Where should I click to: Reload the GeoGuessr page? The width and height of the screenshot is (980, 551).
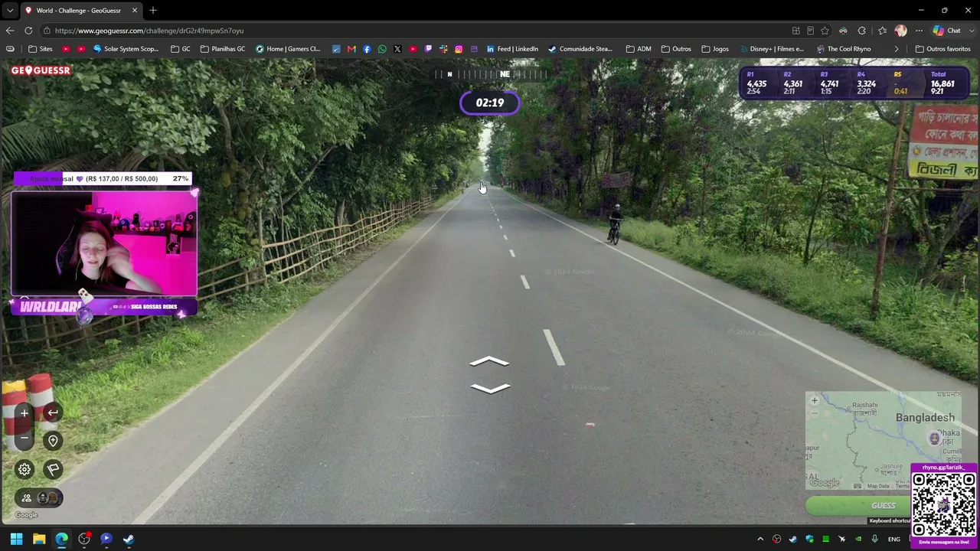pyautogui.click(x=28, y=31)
